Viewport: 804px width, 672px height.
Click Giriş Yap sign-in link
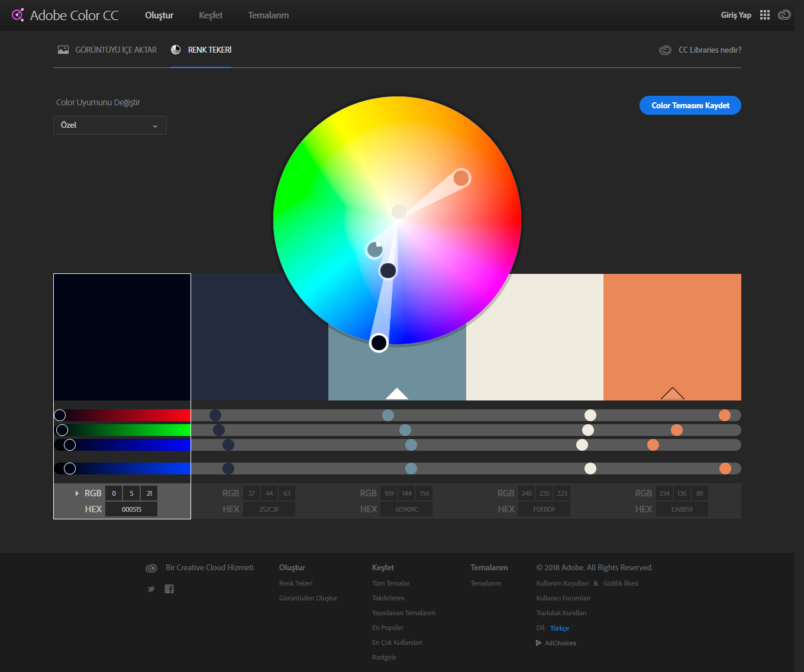(736, 15)
